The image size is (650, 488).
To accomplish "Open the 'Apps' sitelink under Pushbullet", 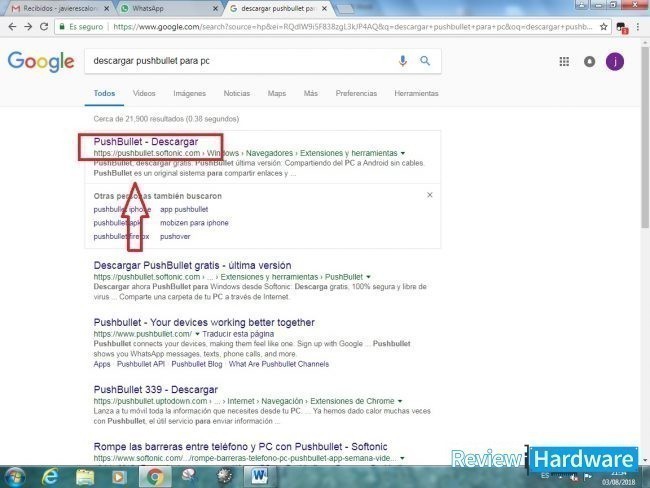I will coord(102,364).
